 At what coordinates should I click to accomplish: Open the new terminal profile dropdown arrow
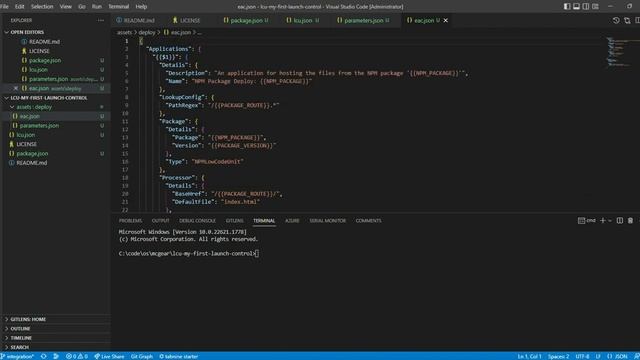tap(610, 221)
